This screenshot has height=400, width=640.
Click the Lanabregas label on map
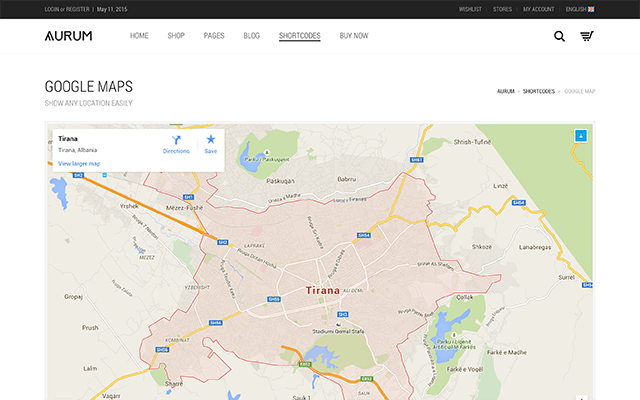point(535,247)
